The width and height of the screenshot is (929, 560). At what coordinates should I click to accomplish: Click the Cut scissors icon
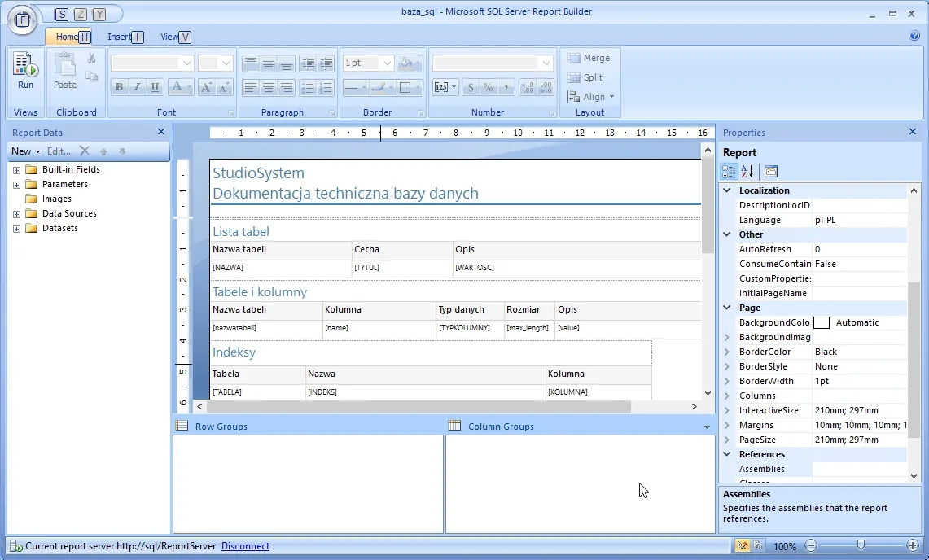(x=91, y=58)
